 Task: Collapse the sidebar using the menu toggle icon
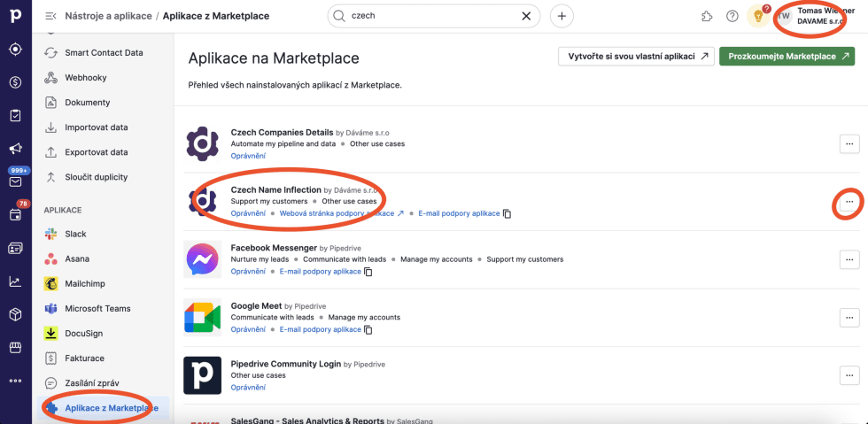coord(50,16)
